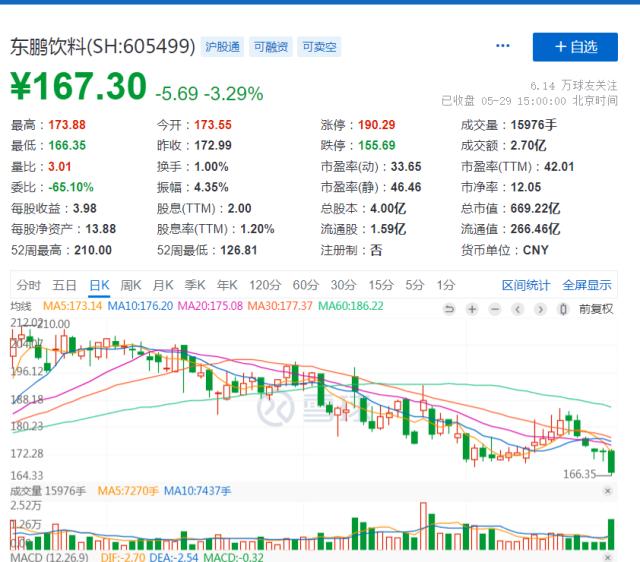The image size is (640, 562).
Task: Click the stock title 东鹏饮料(SH:605499)
Action: tap(103, 47)
